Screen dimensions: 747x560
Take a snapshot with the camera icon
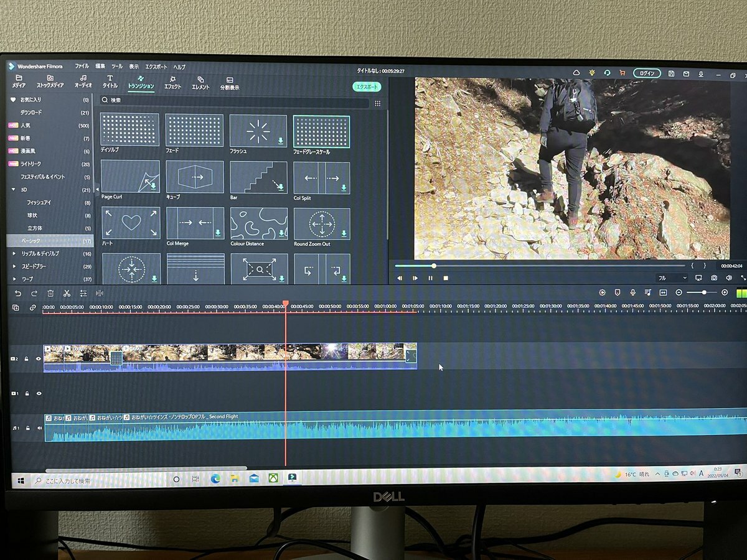click(x=714, y=278)
